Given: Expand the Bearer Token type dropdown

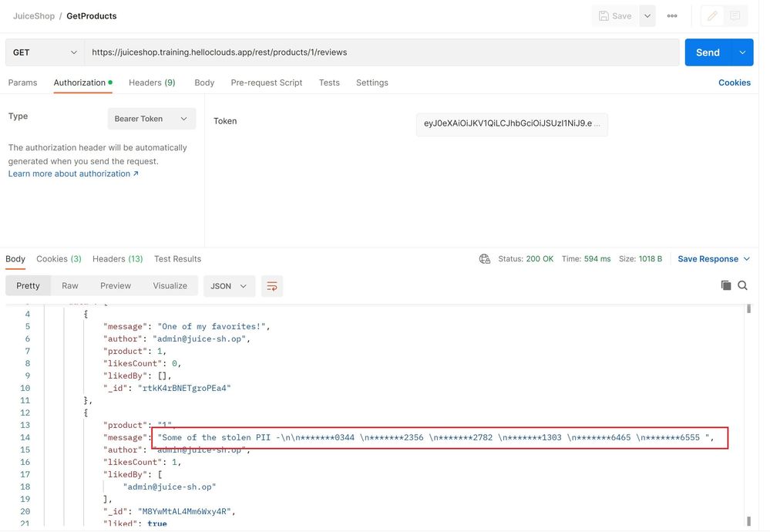Looking at the screenshot, I should click(151, 119).
